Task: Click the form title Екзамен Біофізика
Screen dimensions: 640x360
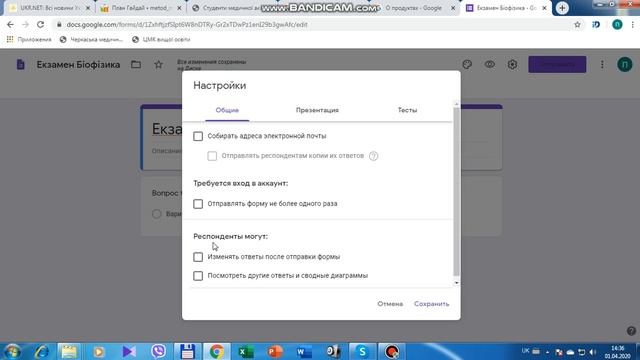Action: coord(78,64)
